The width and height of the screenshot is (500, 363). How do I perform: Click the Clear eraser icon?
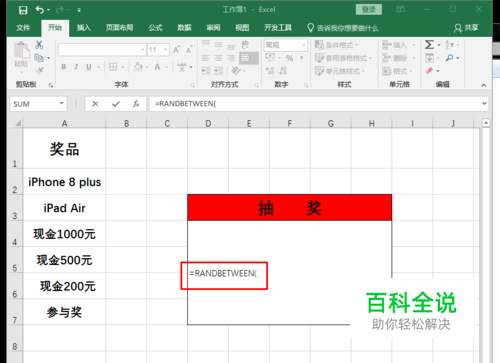coord(429,71)
